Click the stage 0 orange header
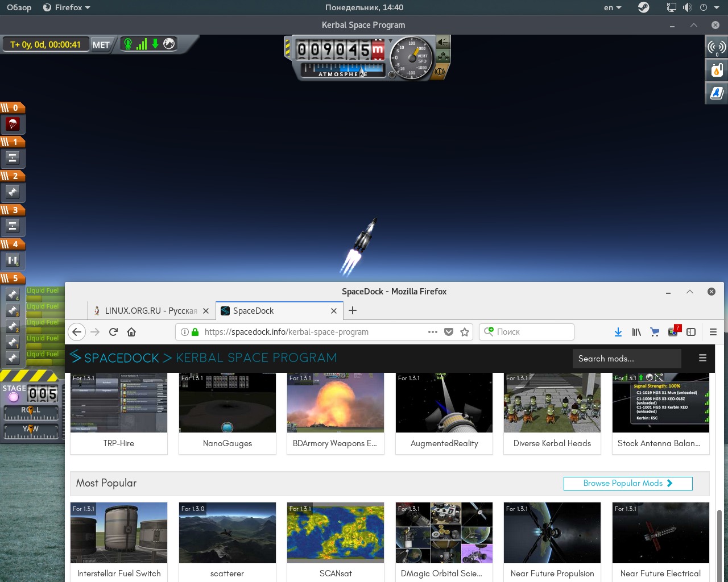This screenshot has height=582, width=728. click(13, 108)
